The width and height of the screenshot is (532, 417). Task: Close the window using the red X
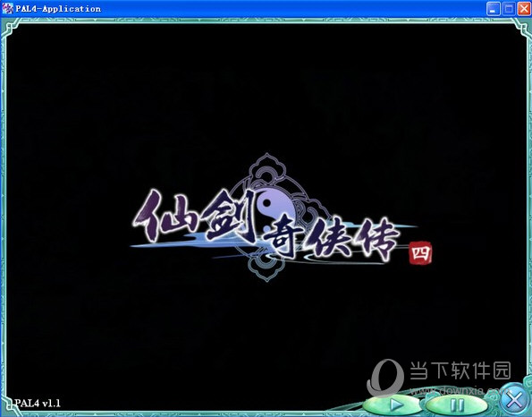coord(524,9)
